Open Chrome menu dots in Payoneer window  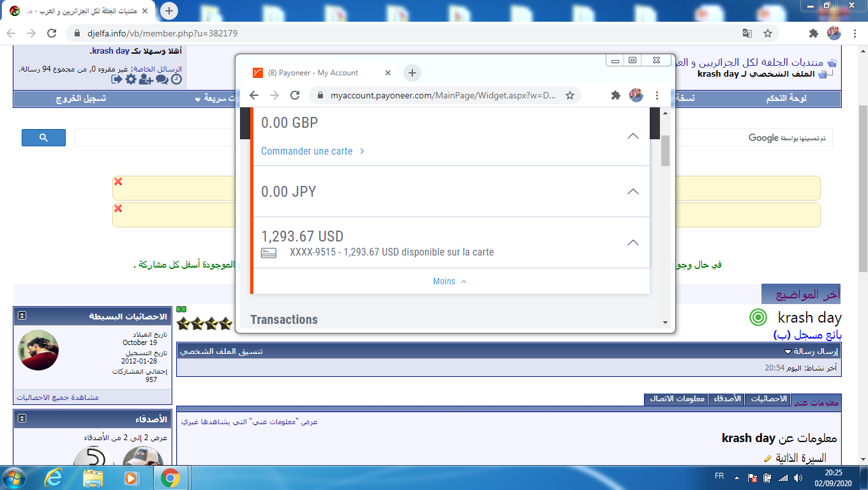click(657, 95)
